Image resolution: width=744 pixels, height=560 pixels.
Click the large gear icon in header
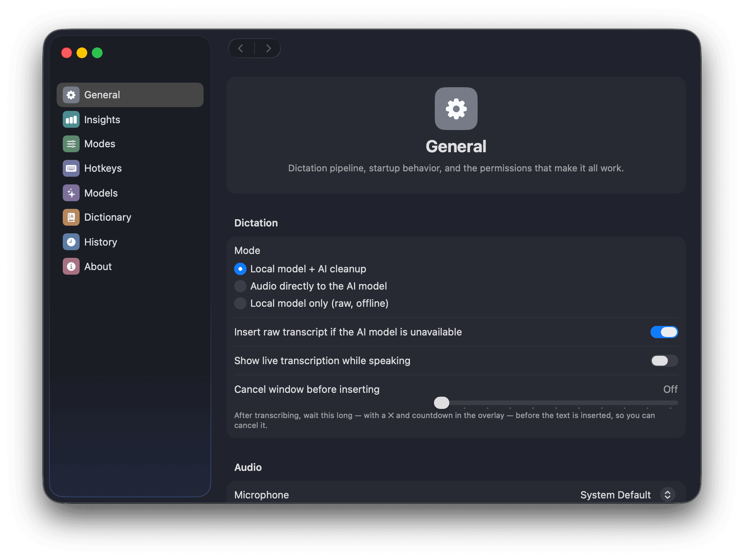pyautogui.click(x=456, y=109)
